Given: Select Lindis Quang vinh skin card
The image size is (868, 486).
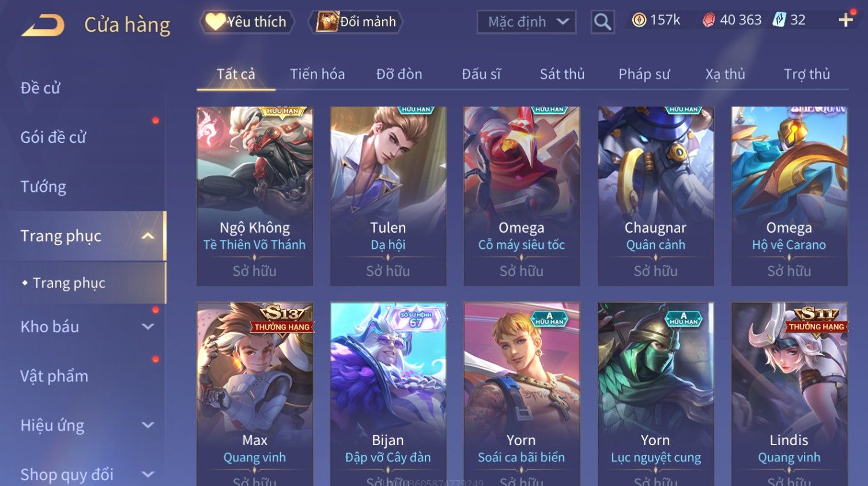Looking at the screenshot, I should pyautogui.click(x=789, y=394).
